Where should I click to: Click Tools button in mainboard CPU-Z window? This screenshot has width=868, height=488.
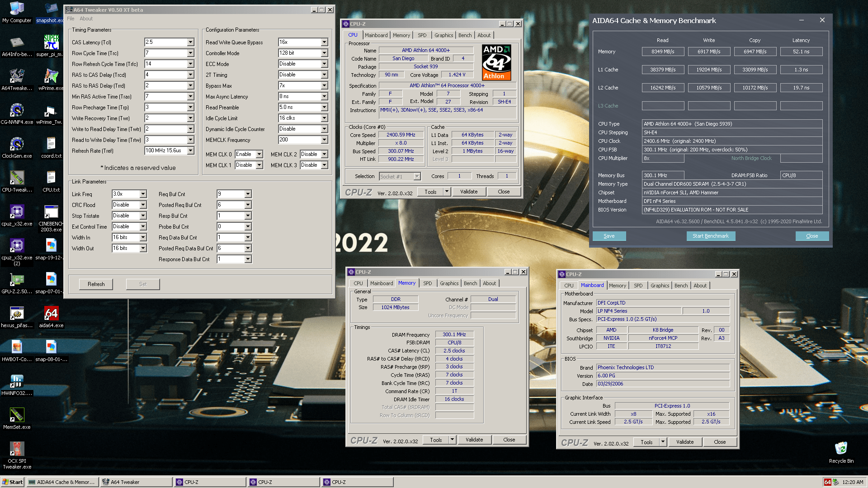pos(646,442)
